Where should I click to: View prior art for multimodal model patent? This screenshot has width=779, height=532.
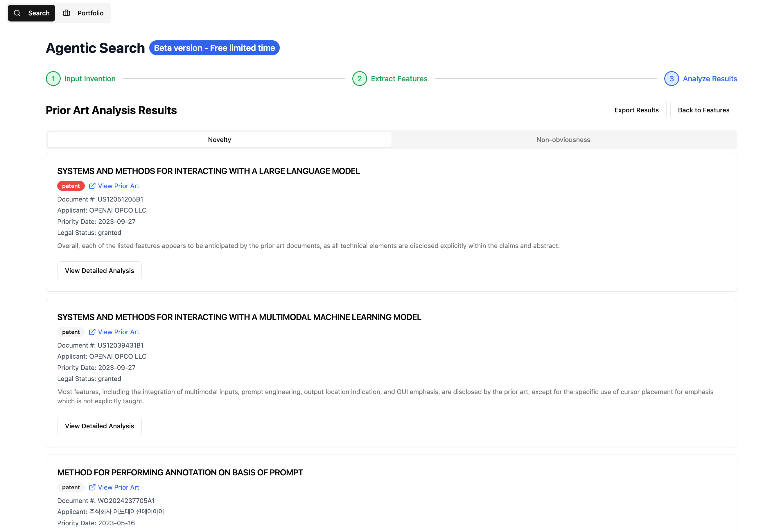click(x=118, y=332)
